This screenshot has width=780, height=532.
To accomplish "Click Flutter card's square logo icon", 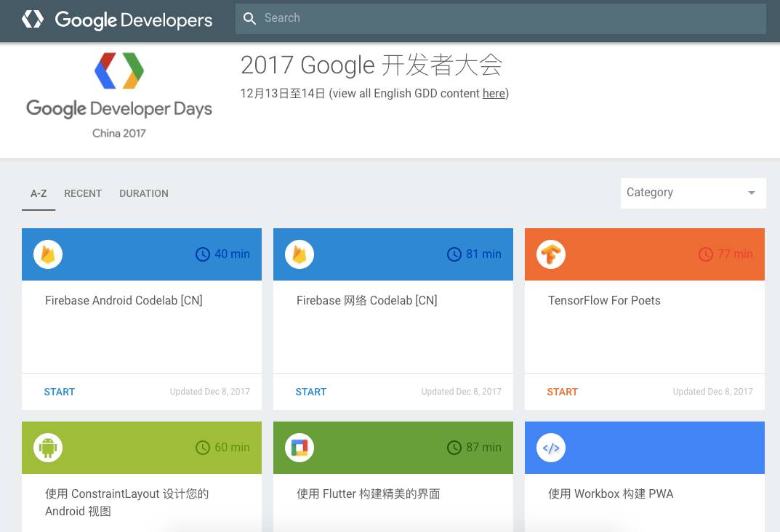I will click(x=299, y=448).
